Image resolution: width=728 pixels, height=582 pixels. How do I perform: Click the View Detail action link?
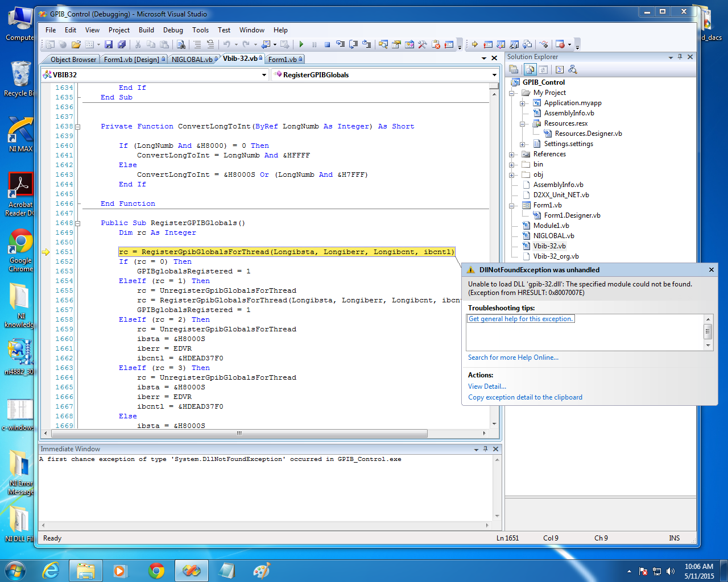click(487, 386)
